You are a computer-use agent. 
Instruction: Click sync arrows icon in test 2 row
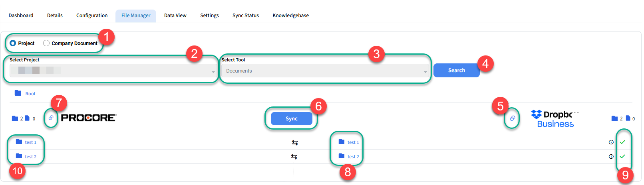pyautogui.click(x=294, y=157)
